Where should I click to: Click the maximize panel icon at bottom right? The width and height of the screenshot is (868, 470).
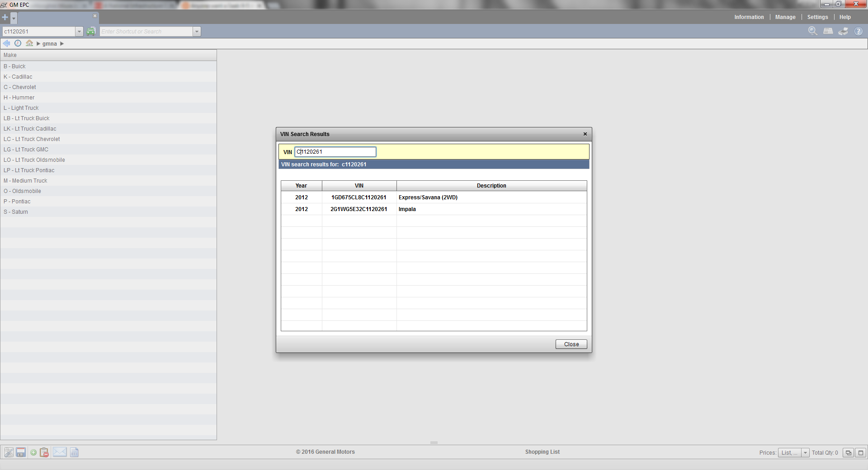coord(861,453)
